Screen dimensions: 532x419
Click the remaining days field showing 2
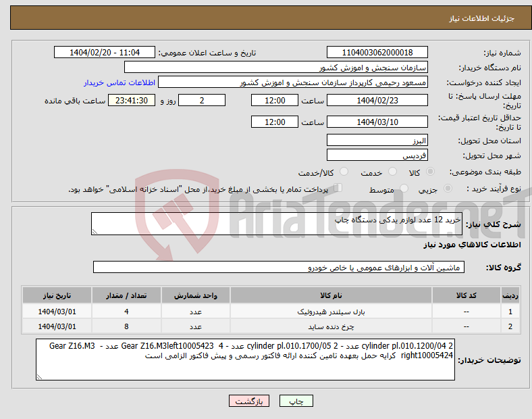(x=202, y=100)
